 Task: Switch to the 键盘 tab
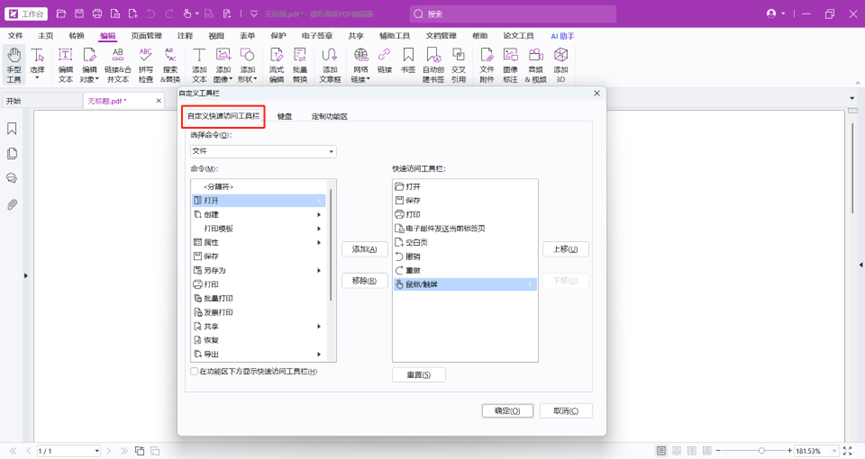click(285, 117)
